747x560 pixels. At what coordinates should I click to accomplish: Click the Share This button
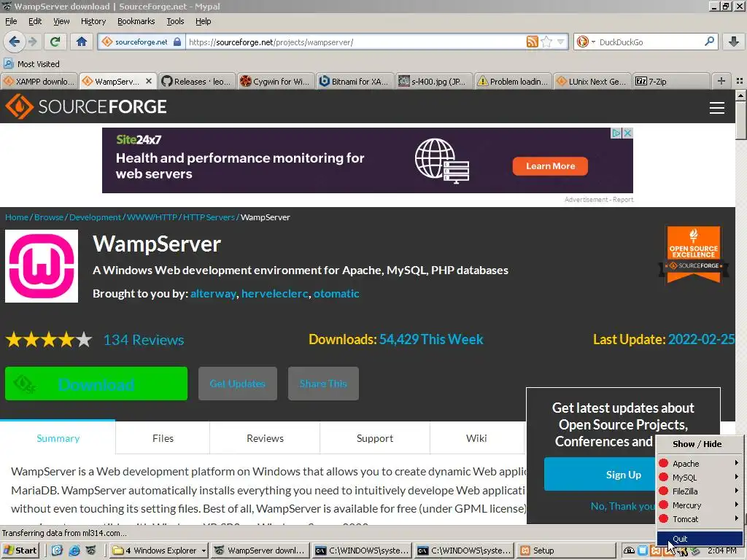point(323,384)
